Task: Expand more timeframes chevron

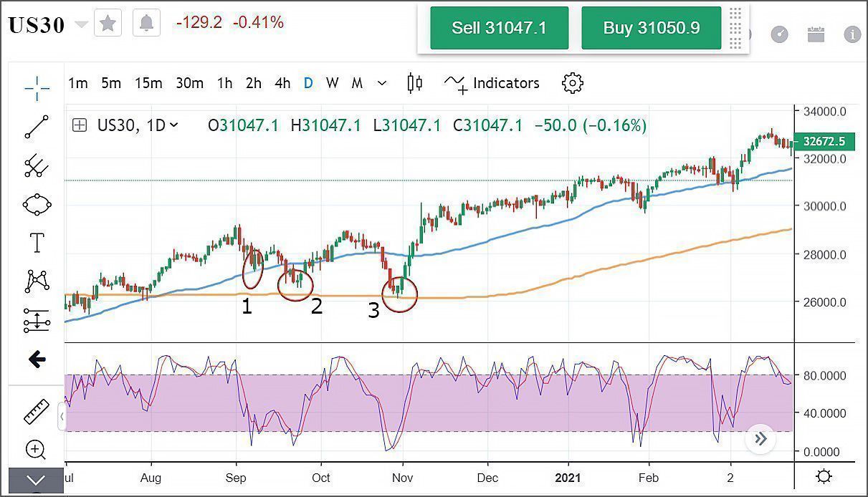Action: point(382,83)
